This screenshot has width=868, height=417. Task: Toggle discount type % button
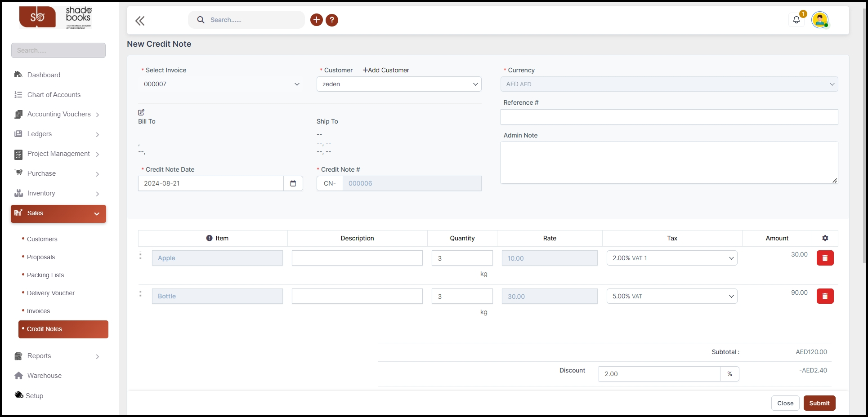coord(729,374)
